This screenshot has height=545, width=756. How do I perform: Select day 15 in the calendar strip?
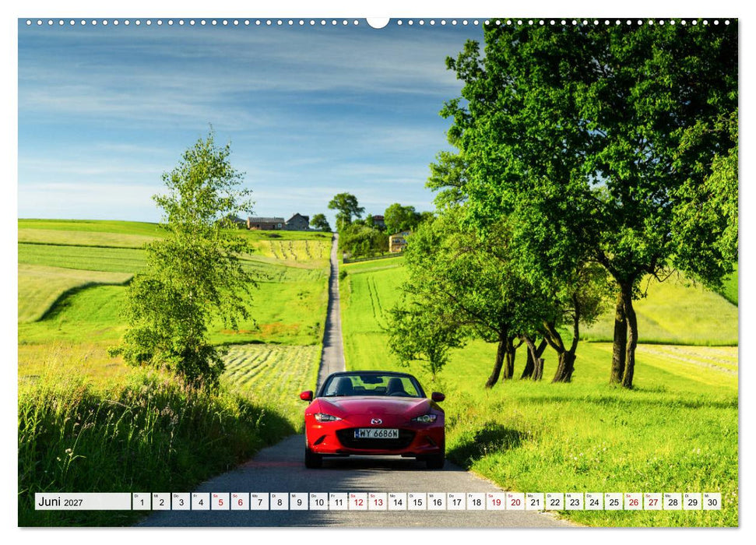click(x=417, y=501)
